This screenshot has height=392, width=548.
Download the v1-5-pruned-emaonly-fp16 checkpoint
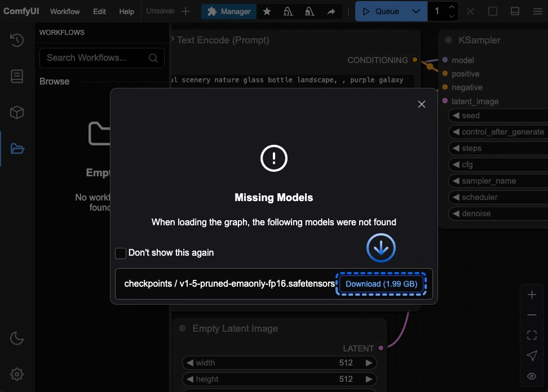(381, 284)
